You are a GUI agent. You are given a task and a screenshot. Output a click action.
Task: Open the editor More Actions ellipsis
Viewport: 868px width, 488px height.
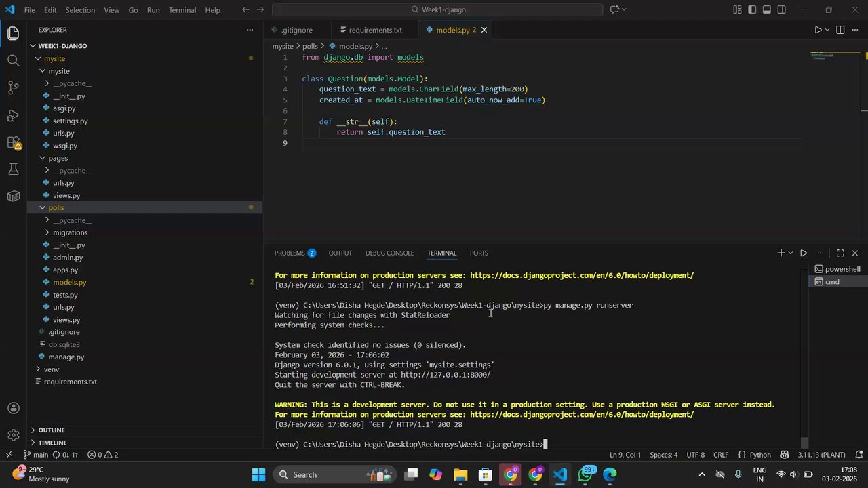(x=855, y=30)
